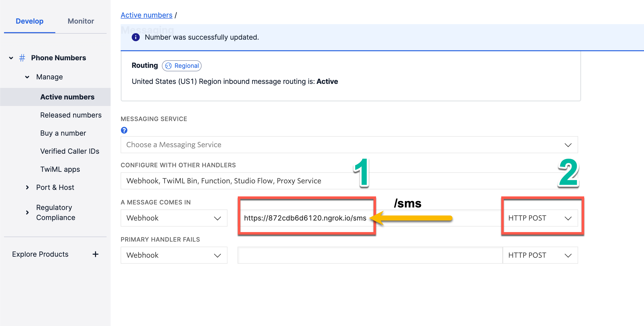Screen dimensions: 644x326
Task: Expand the Regulatory Compliance section
Action: 27,212
